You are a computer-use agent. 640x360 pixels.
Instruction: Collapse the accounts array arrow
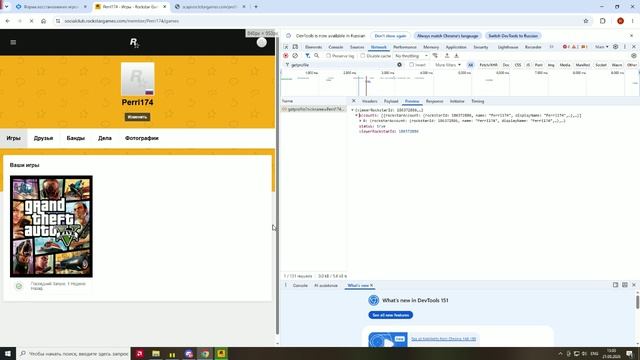click(356, 116)
